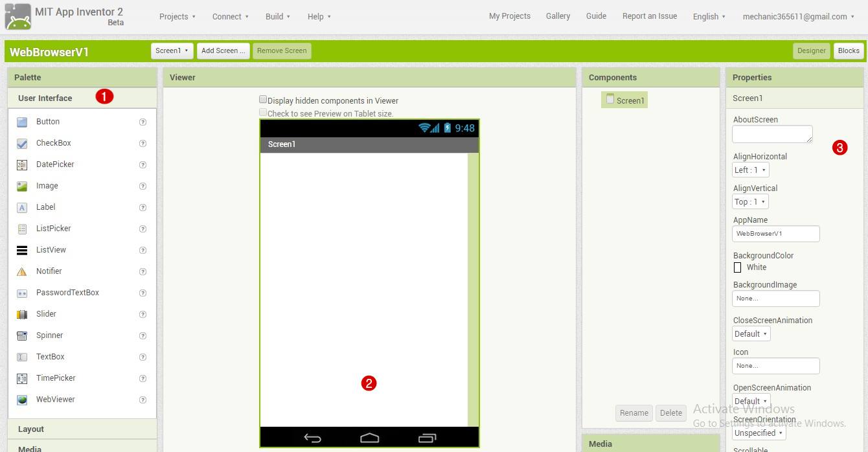Select the CheckBox component icon
This screenshot has height=452, width=868.
click(22, 143)
